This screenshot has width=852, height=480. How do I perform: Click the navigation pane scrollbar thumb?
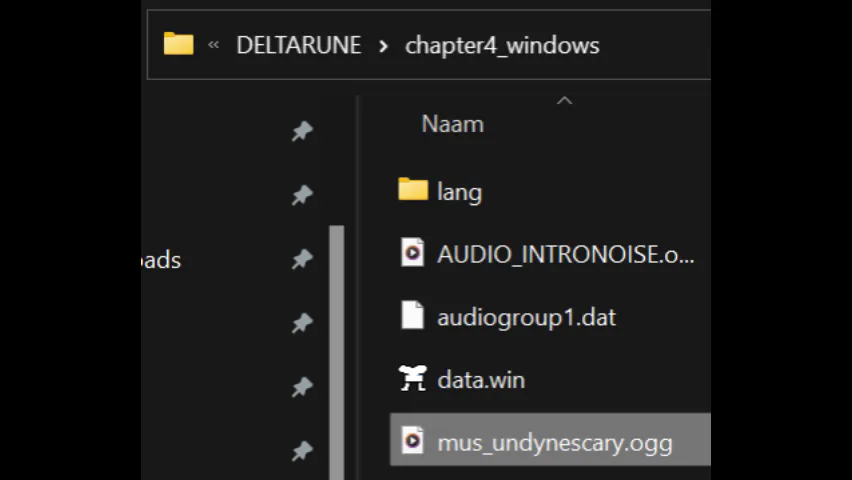336,352
